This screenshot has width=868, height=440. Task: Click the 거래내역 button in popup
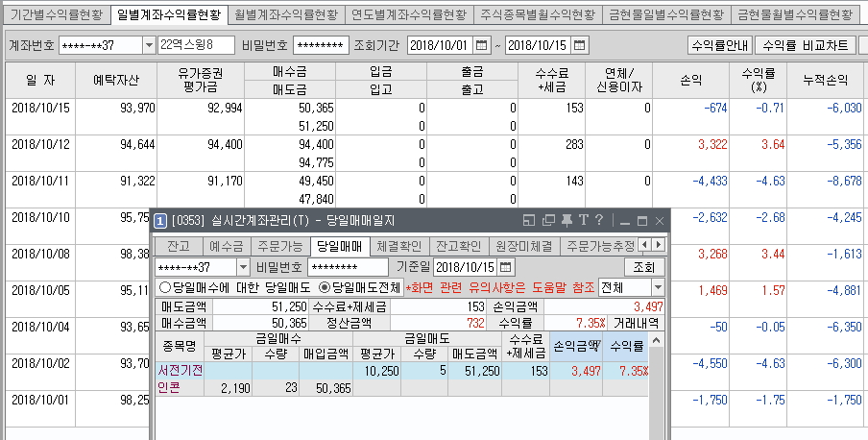pyautogui.click(x=636, y=323)
